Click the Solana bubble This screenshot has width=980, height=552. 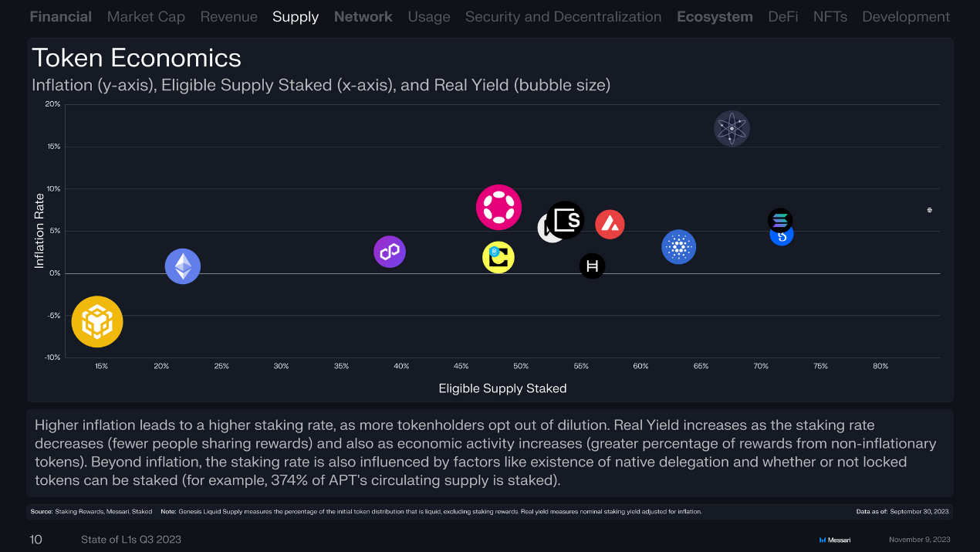(x=780, y=220)
